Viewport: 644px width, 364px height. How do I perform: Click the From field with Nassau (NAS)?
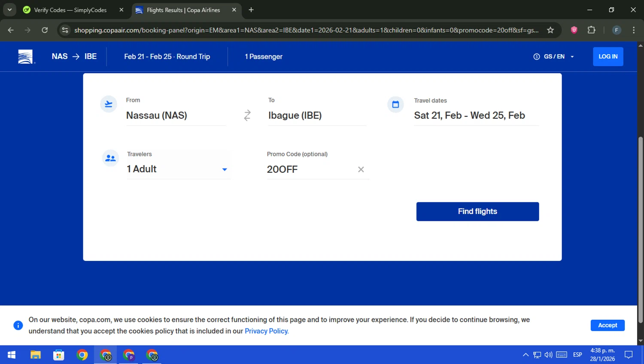point(176,115)
